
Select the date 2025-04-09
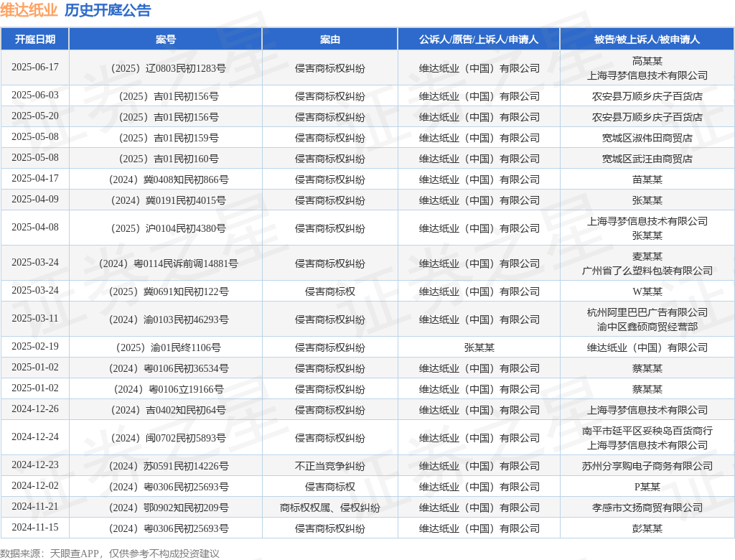click(x=35, y=200)
